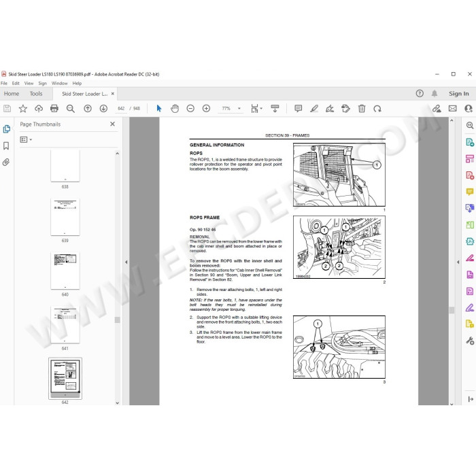This screenshot has height=476, width=476.
Task: Activate the Hand pan tool
Action: [175, 108]
